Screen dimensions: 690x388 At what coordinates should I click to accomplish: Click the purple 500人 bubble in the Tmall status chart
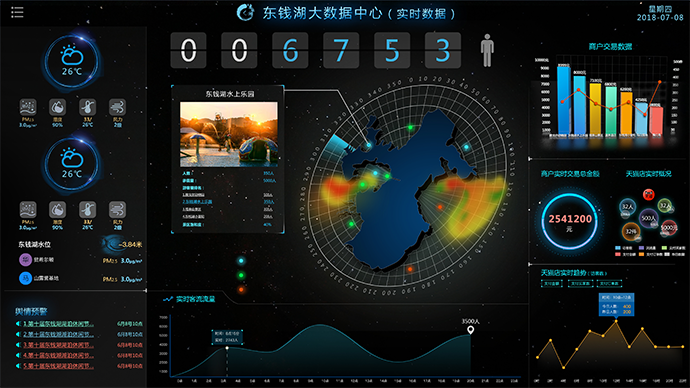(x=649, y=218)
